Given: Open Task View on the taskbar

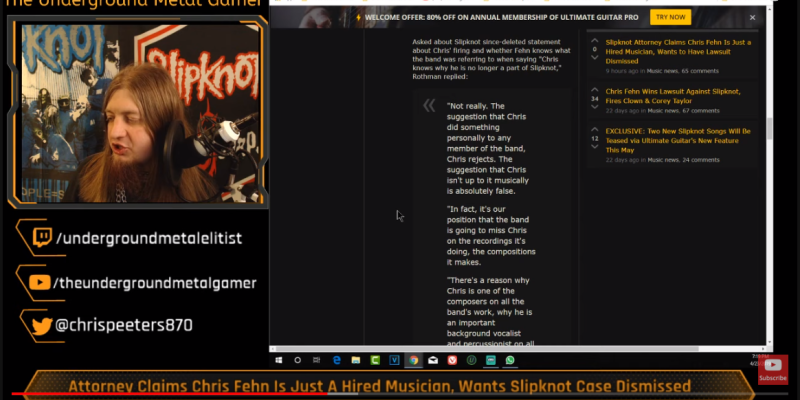Looking at the screenshot, I should [316, 360].
